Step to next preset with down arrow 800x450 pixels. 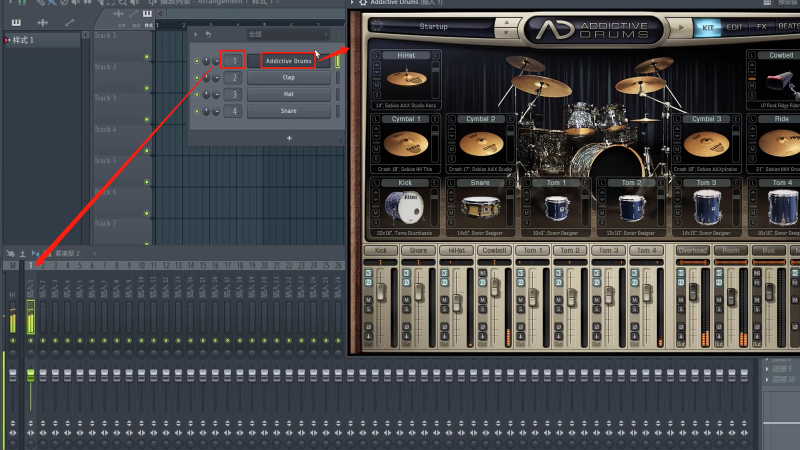click(506, 33)
